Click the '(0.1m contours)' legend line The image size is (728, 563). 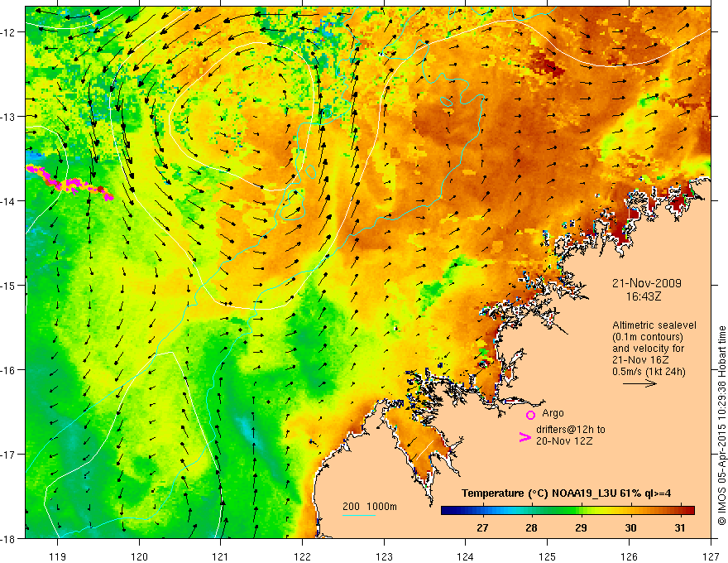coord(648,337)
